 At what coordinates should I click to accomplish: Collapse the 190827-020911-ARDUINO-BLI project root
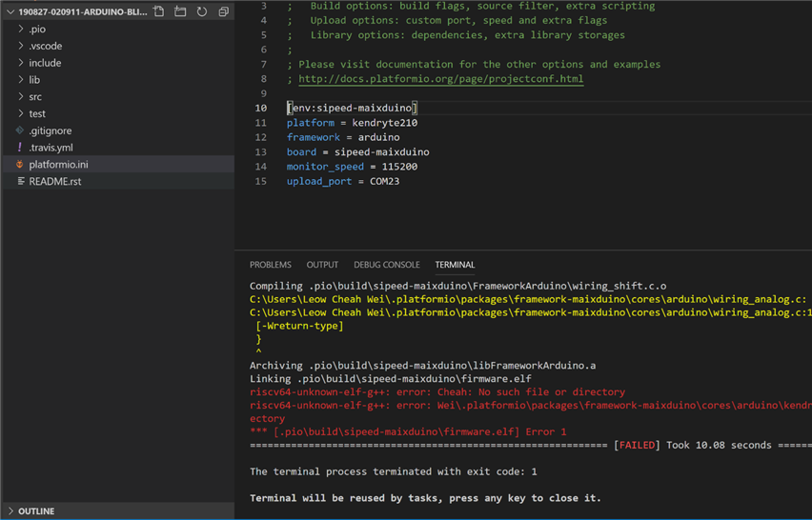82,12
